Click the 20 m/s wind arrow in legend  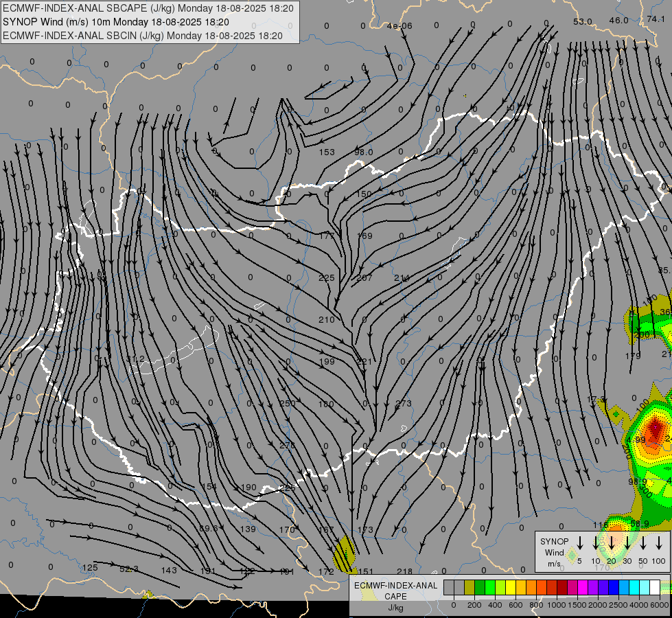coord(612,542)
